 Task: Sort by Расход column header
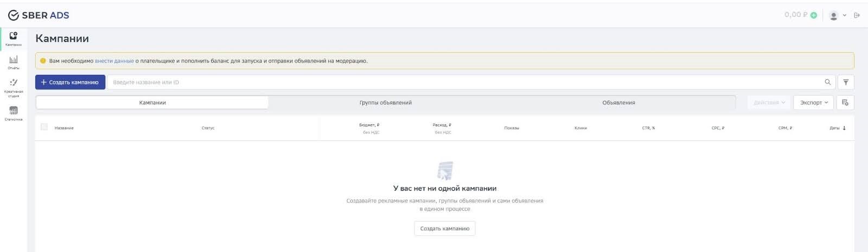(442, 125)
